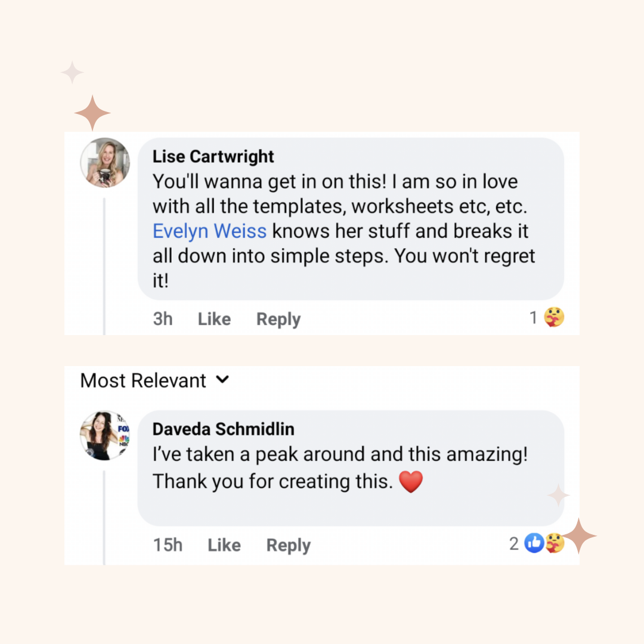Like Lise Cartwright's comment
The image size is (644, 644).
[x=214, y=320]
